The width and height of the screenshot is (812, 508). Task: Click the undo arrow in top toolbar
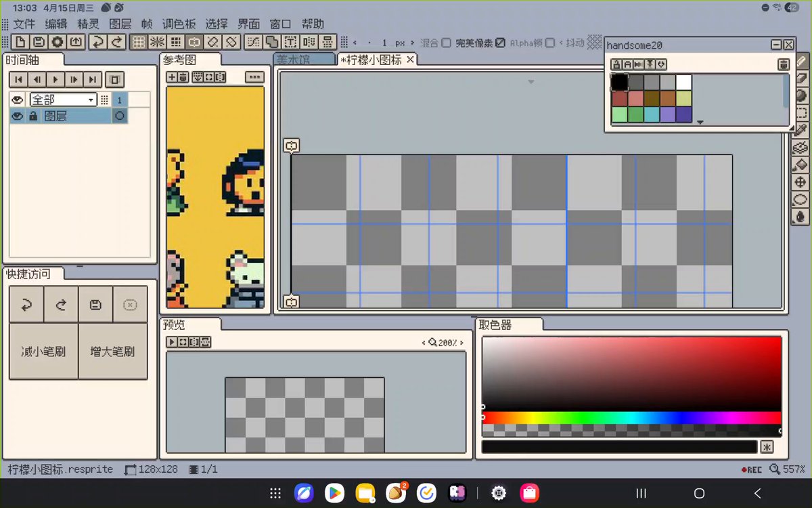click(98, 42)
